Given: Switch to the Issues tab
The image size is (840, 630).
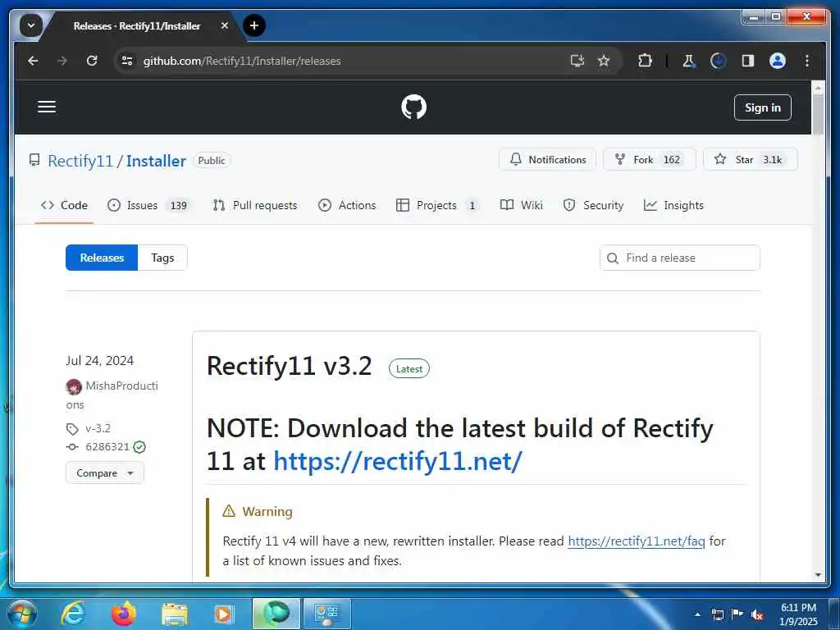Looking at the screenshot, I should pyautogui.click(x=149, y=205).
